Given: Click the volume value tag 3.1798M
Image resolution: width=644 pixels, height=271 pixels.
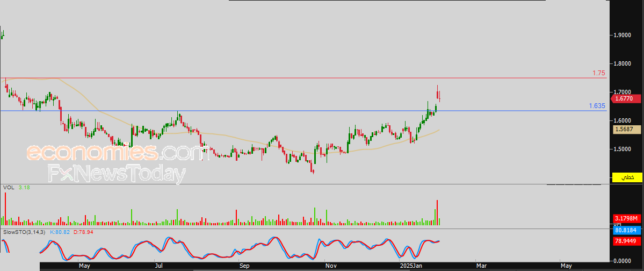Looking at the screenshot, I should tap(627, 218).
